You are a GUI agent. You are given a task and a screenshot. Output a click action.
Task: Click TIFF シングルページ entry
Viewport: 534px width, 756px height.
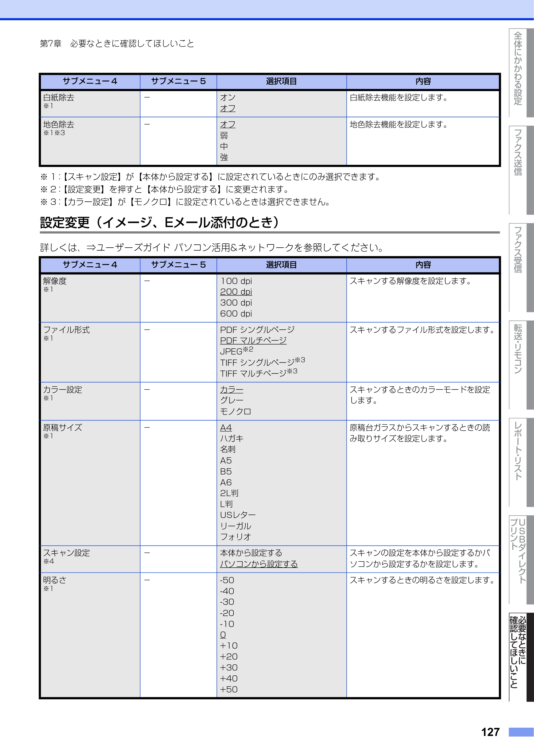click(262, 362)
